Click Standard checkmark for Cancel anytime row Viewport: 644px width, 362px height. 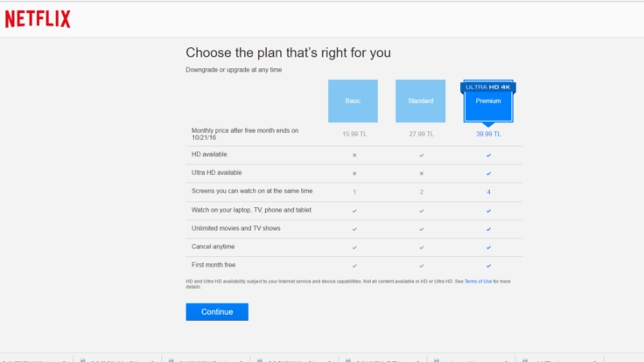(x=422, y=247)
